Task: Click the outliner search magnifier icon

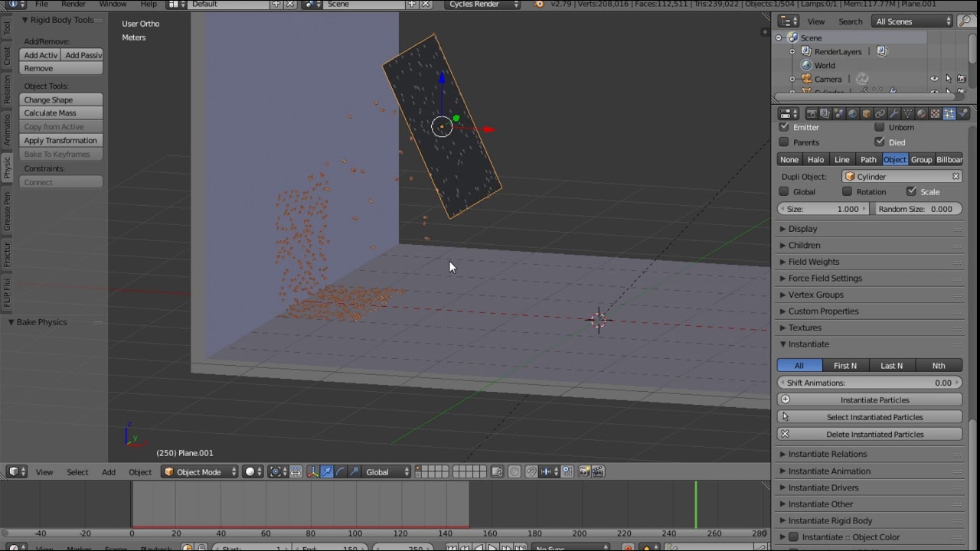Action: 965,21
